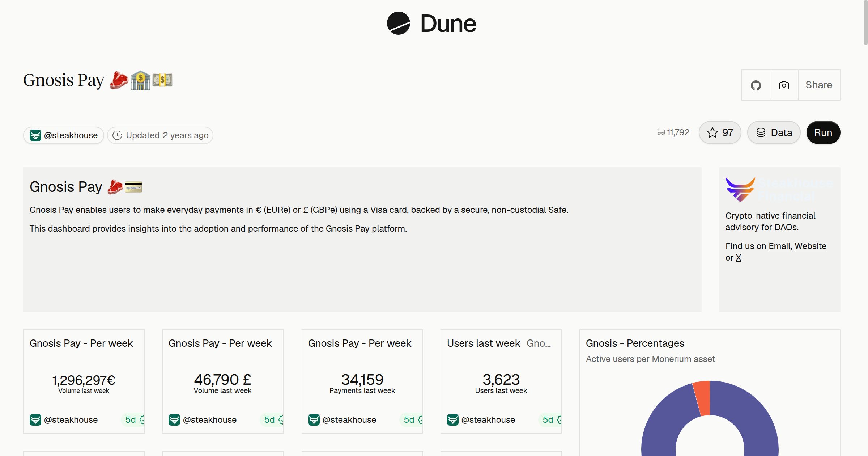
Task: Click the black Run button
Action: pos(823,132)
